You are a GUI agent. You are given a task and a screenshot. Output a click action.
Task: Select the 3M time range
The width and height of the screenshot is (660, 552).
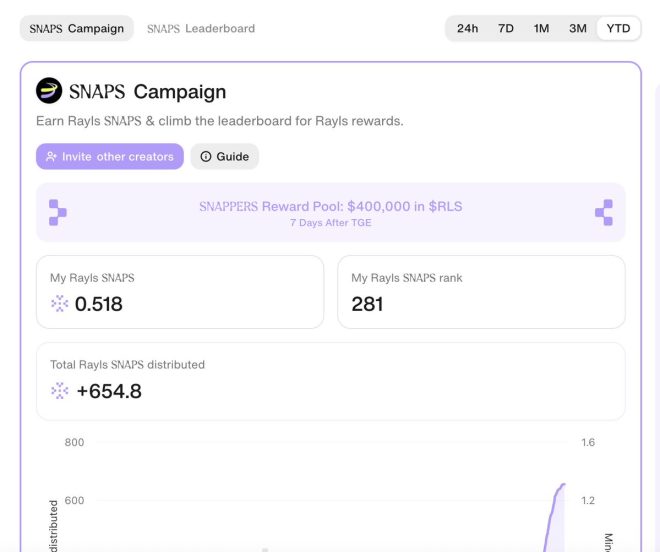point(578,29)
